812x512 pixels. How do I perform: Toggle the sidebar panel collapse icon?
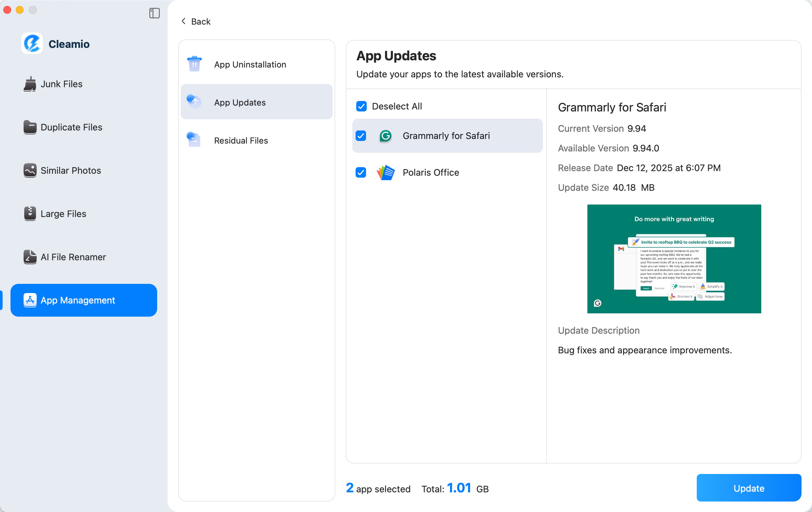(x=155, y=13)
